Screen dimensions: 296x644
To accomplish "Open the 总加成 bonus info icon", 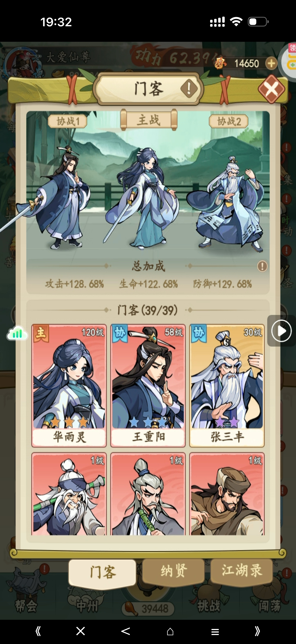I will [262, 266].
